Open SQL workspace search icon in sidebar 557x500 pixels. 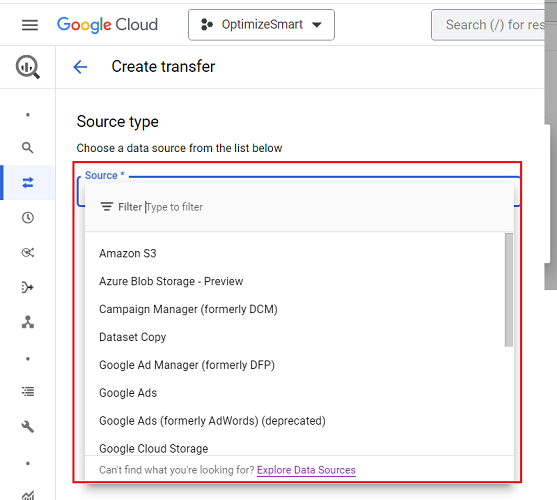[x=28, y=147]
